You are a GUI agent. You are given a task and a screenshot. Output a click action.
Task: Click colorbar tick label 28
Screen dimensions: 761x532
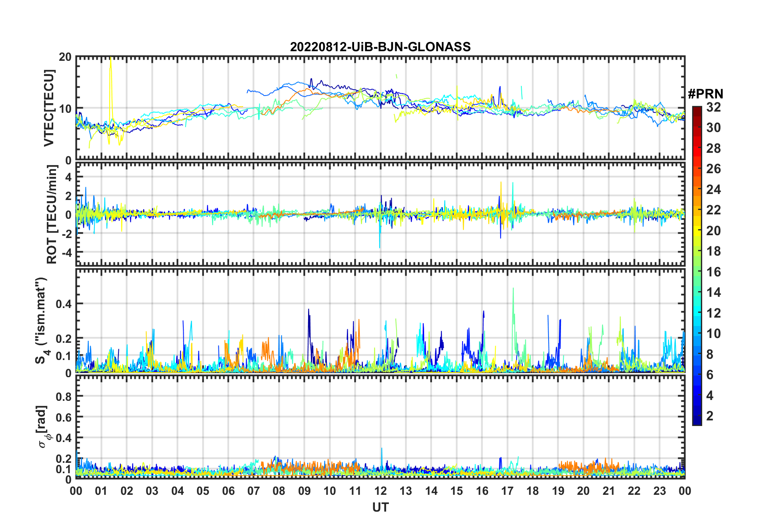713,148
